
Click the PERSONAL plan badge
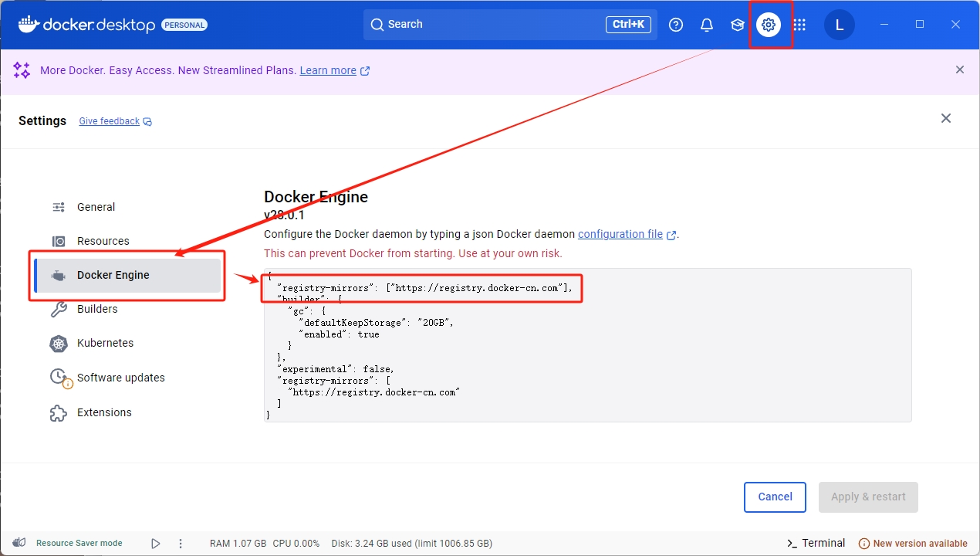[184, 25]
